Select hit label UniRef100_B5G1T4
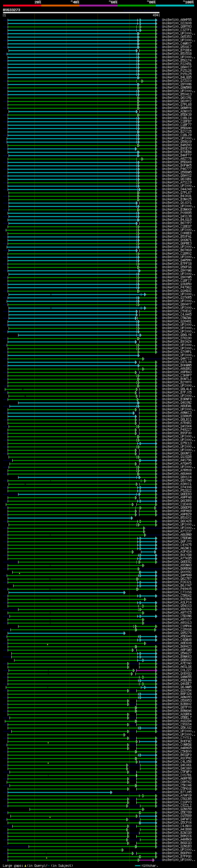197x868 pixels. [177, 60]
